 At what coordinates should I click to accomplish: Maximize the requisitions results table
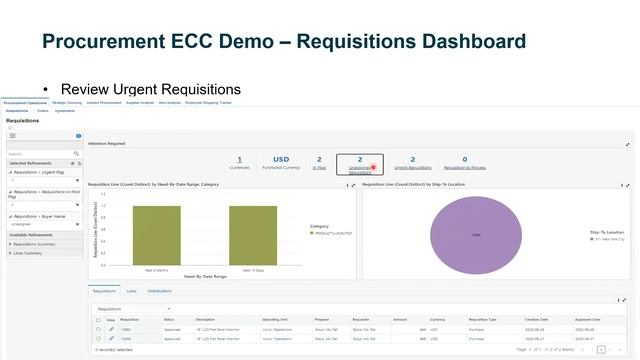[x=624, y=300]
